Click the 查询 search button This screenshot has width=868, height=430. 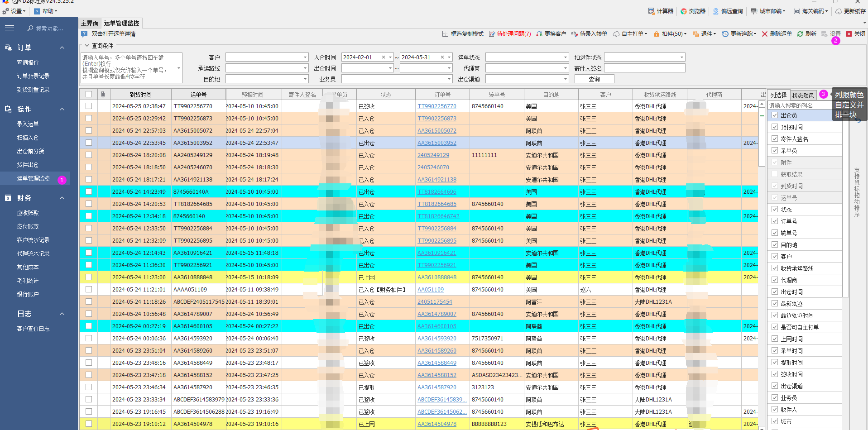pos(594,79)
